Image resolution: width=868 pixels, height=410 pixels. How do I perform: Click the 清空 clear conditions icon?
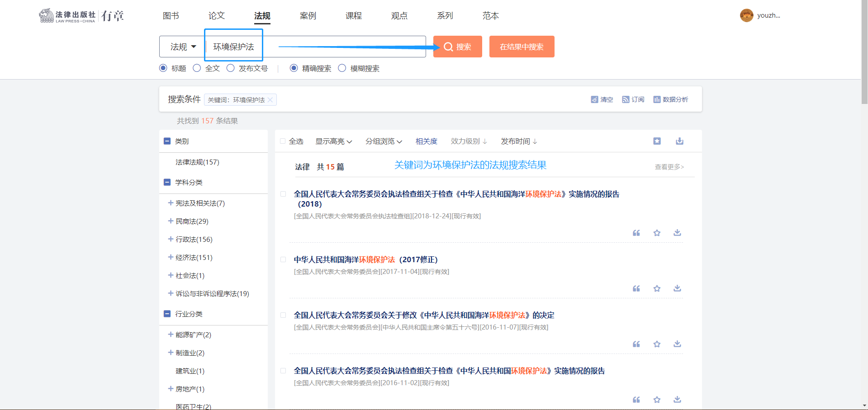(x=594, y=99)
